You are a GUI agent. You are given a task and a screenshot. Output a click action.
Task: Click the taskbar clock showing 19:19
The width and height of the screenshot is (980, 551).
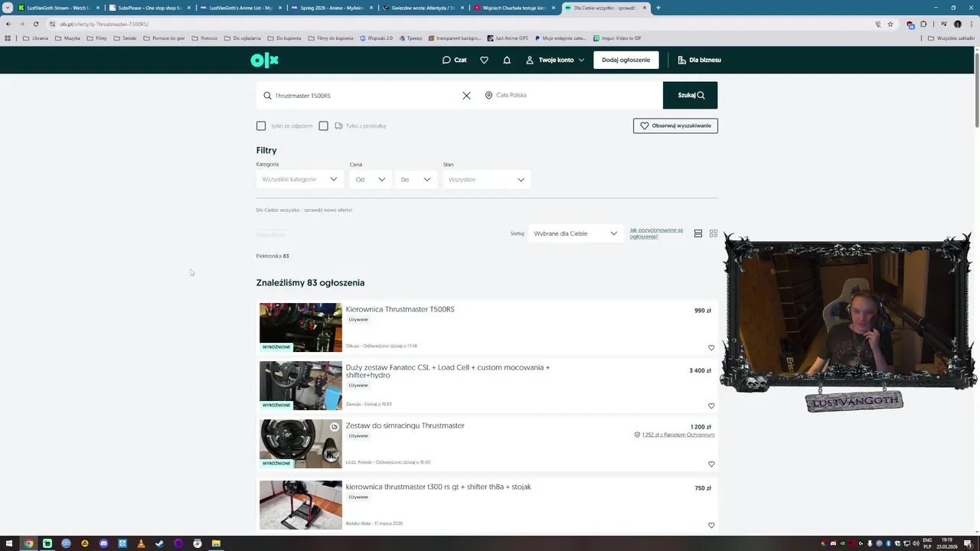tap(948, 543)
